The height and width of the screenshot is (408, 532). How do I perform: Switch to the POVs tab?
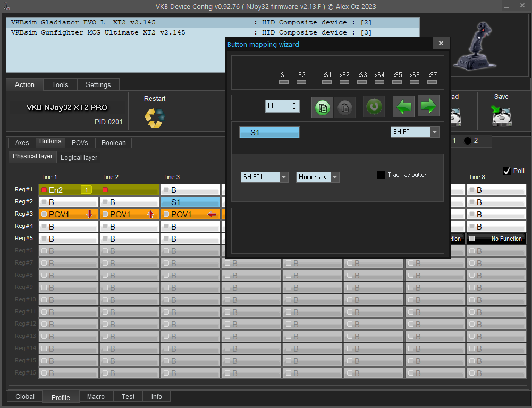[x=80, y=143]
